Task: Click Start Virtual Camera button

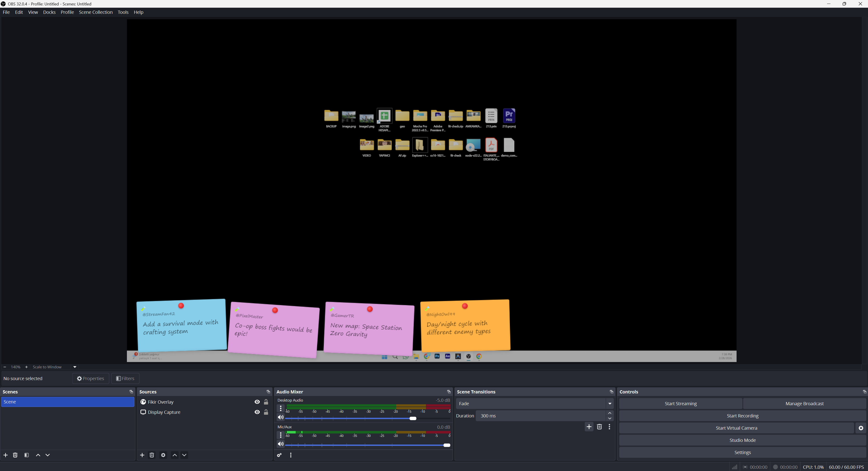Action: [737, 428]
